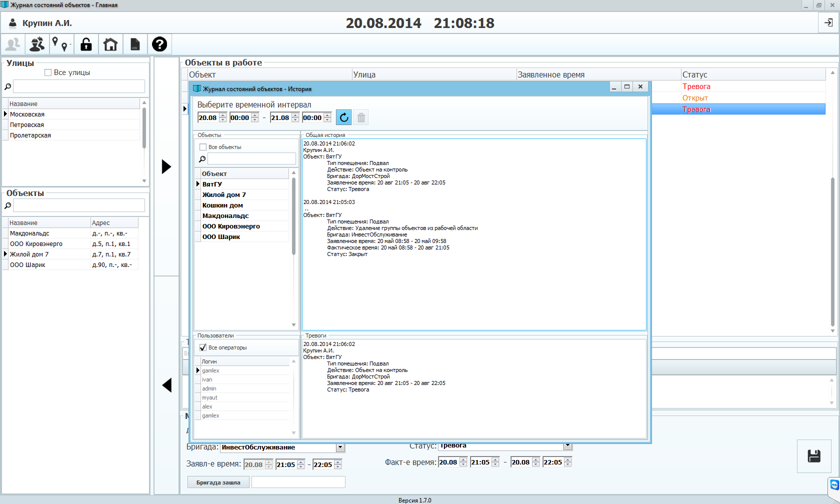Step the history start date 20.08 spinner
This screenshot has height=504, width=840.
click(x=223, y=117)
